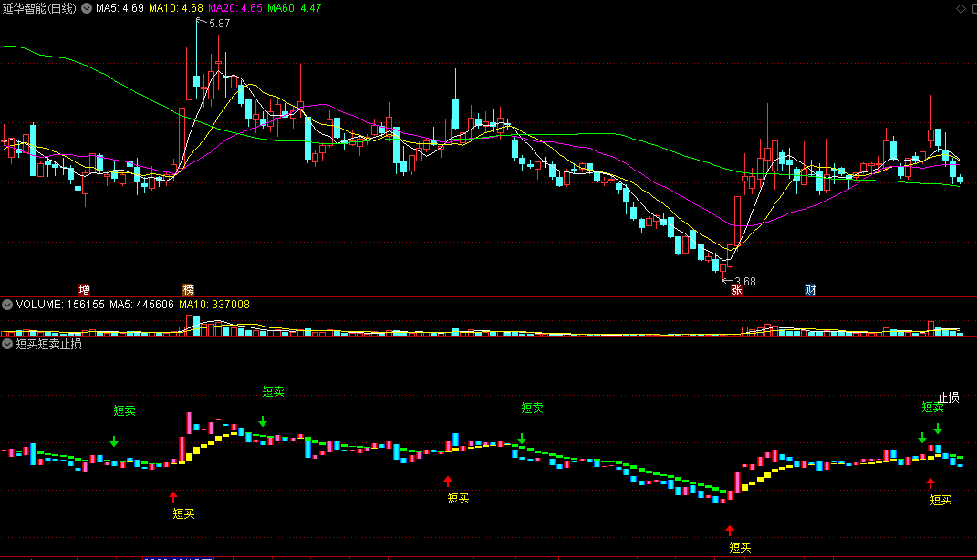This screenshot has height=560, width=977.
Task: Click the diamond icon at top-right corner
Action: point(961,8)
